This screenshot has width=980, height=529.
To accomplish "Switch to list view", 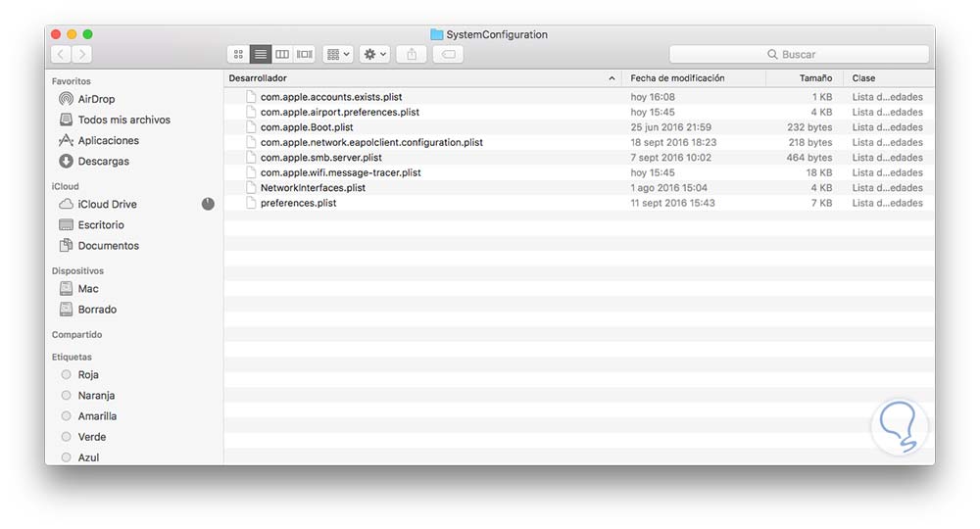I will click(260, 54).
